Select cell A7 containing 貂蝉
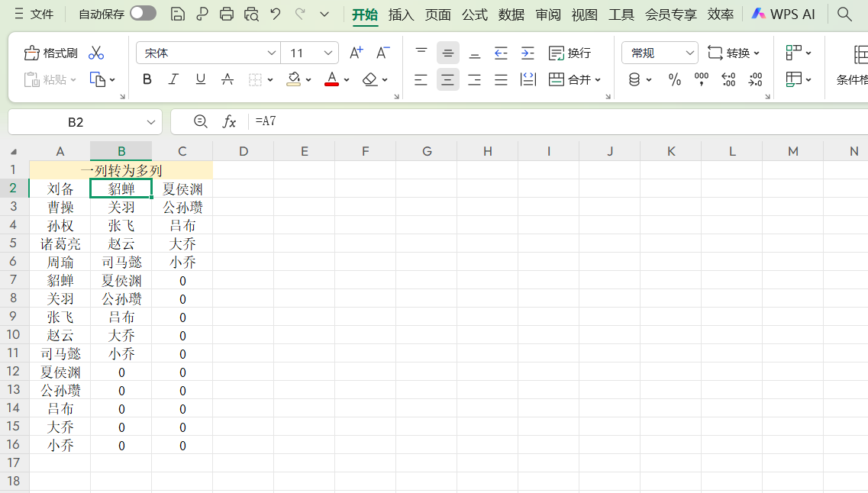 coord(60,280)
